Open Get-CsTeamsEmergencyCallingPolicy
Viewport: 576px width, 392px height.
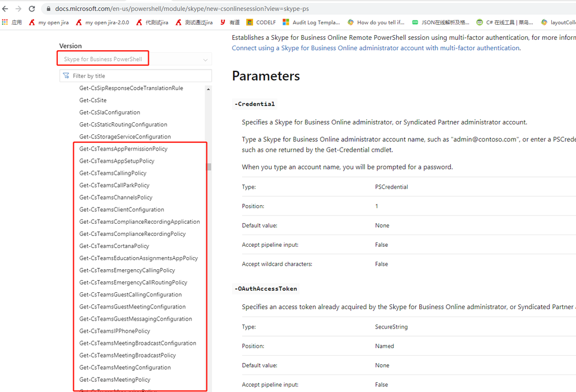[127, 270]
